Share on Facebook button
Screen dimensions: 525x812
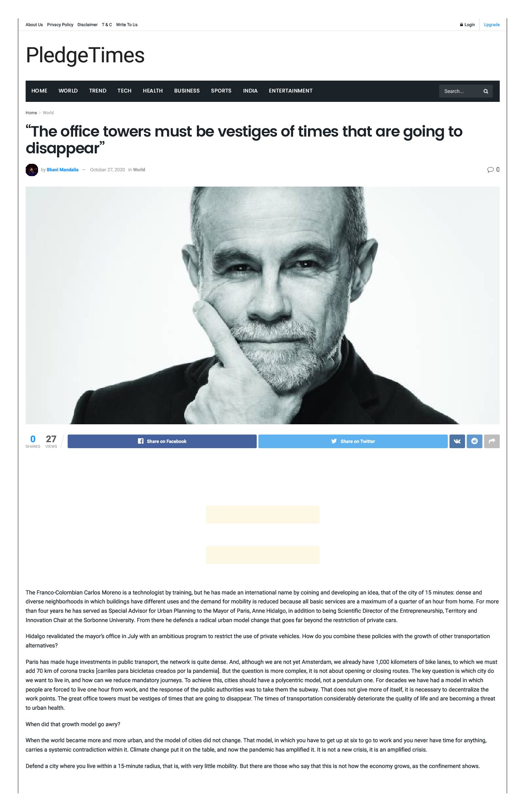tap(162, 441)
